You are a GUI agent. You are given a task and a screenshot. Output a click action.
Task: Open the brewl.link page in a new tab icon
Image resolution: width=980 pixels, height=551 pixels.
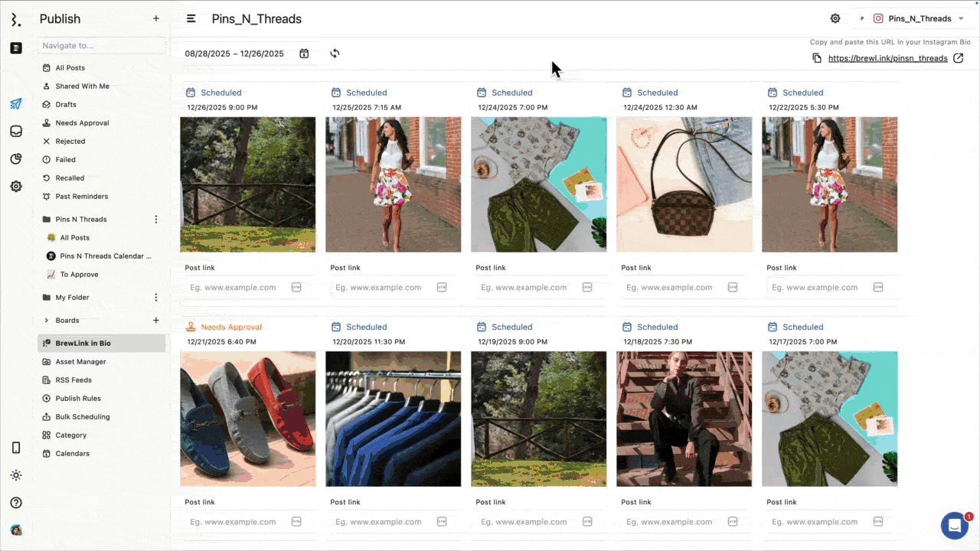(958, 58)
